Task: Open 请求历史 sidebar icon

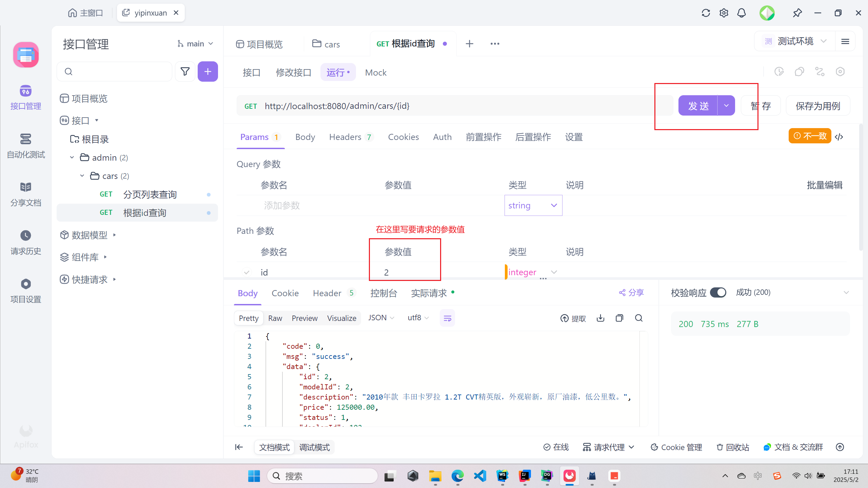Action: pos(26,242)
